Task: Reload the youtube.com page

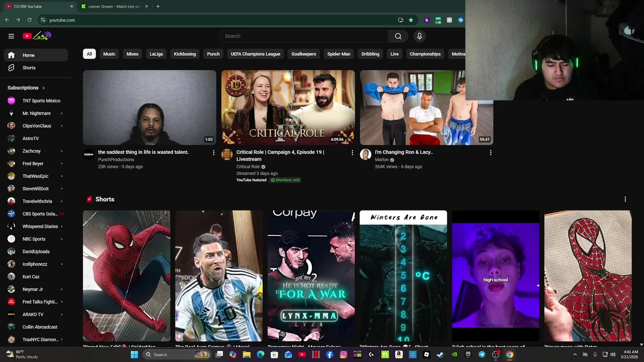Action: point(29,20)
